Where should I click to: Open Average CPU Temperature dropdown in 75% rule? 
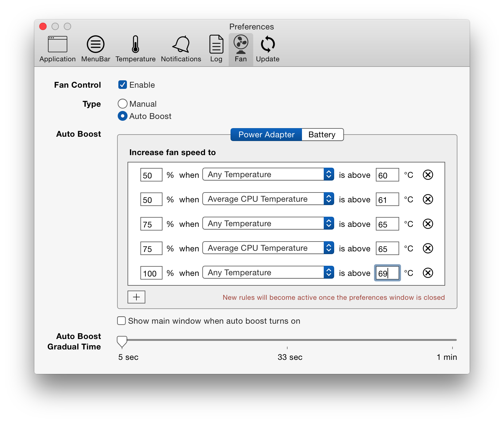coord(268,248)
